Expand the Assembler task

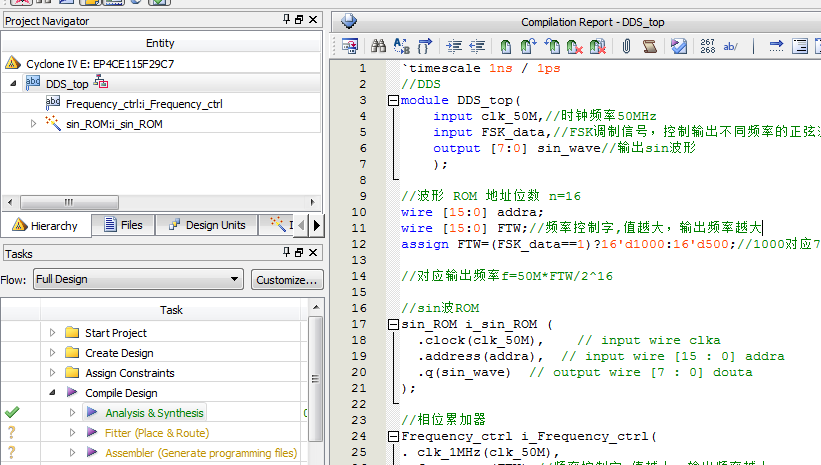point(72,452)
